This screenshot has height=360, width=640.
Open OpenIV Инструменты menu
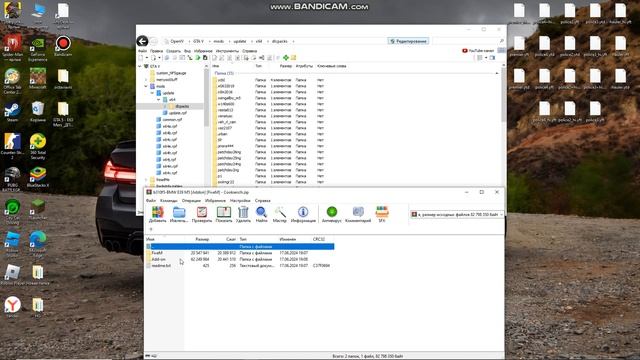[227, 51]
